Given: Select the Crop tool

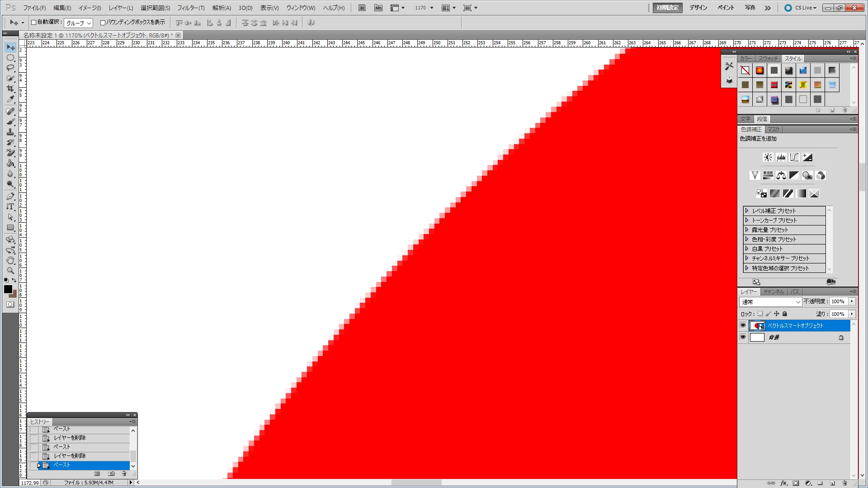Looking at the screenshot, I should point(10,89).
